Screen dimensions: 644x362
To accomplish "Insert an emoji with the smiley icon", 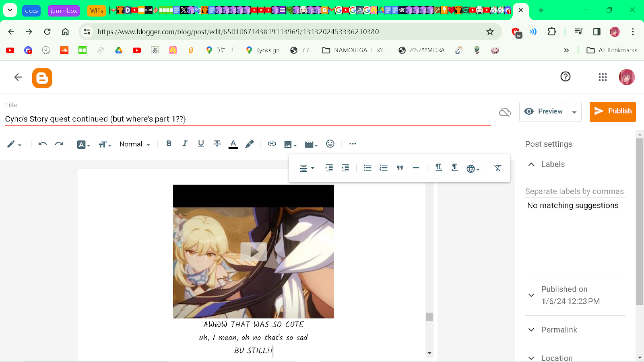I will (x=330, y=144).
